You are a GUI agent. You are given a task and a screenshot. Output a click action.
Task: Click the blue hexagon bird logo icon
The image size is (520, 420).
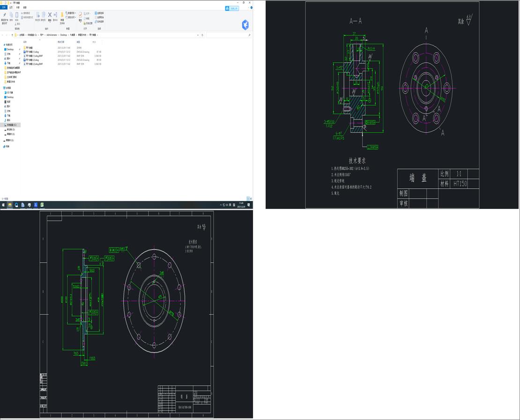[245, 25]
